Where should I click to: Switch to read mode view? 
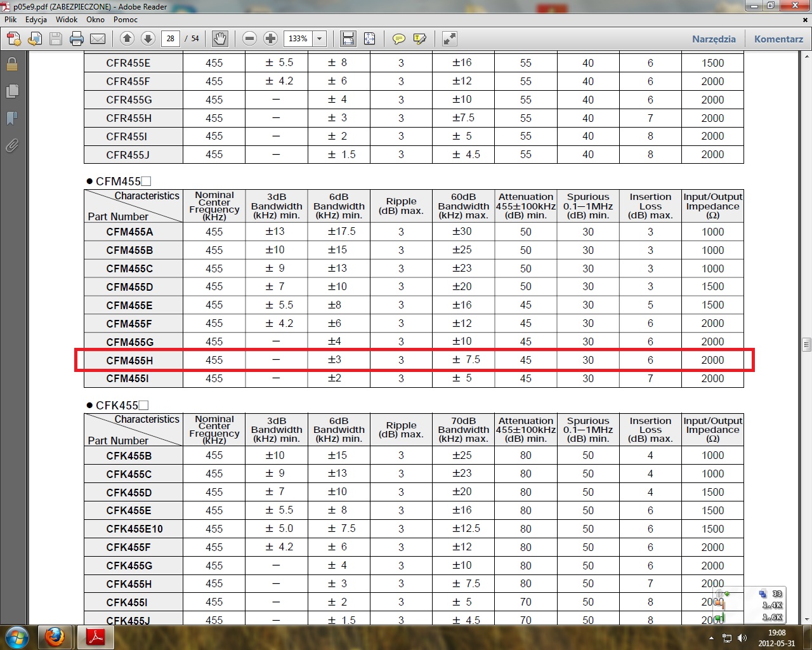pyautogui.click(x=449, y=39)
